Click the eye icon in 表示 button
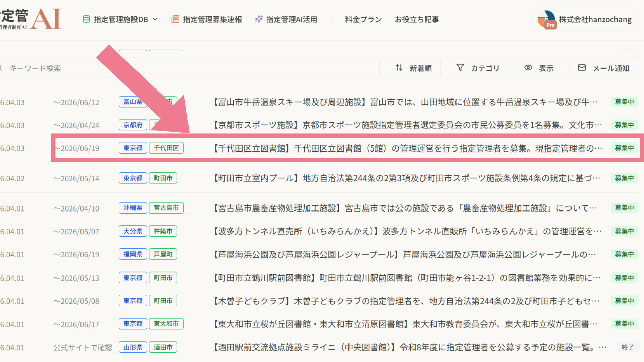Viewport: 644px width, 362px height. tap(528, 68)
